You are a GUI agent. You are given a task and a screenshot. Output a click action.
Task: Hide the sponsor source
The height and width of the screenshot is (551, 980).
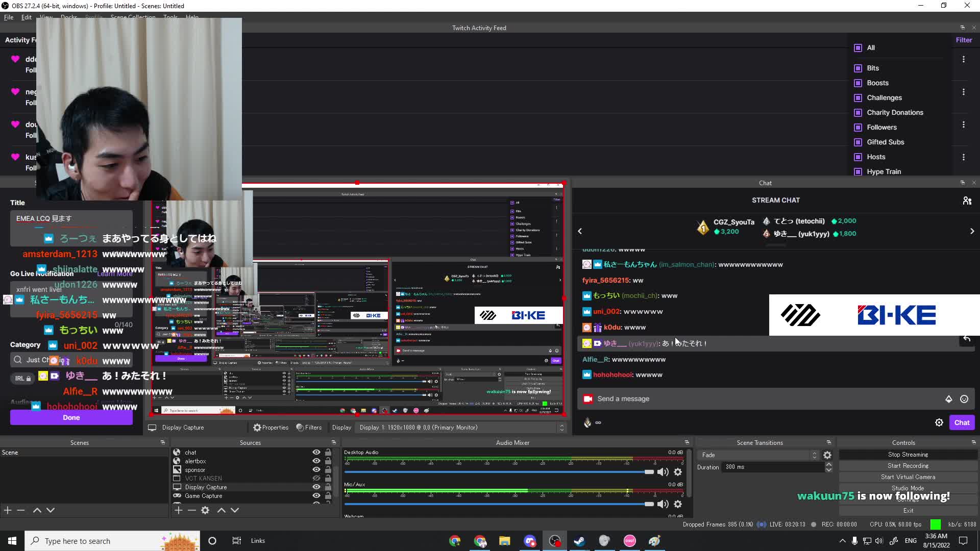[x=316, y=470]
